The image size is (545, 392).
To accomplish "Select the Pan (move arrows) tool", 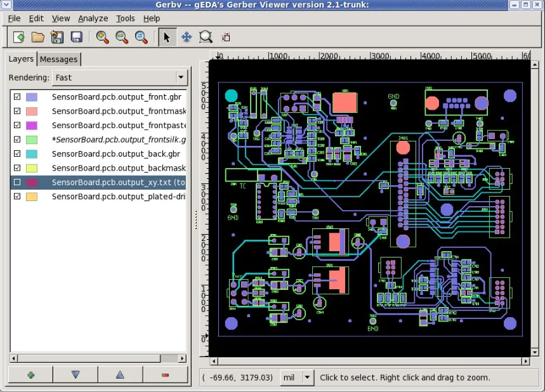I will click(187, 37).
